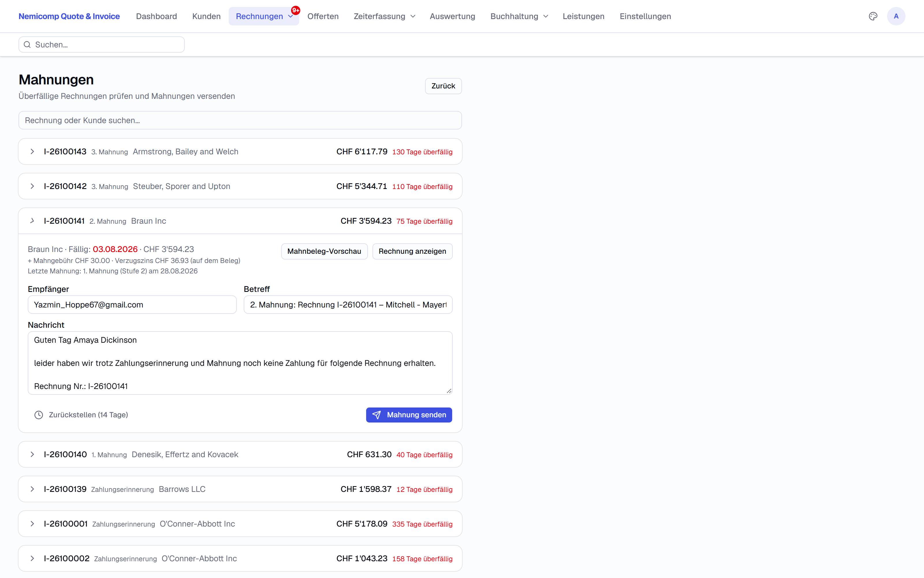Expand invoice I-26100140 row chevron
This screenshot has height=578, width=924.
(x=32, y=454)
